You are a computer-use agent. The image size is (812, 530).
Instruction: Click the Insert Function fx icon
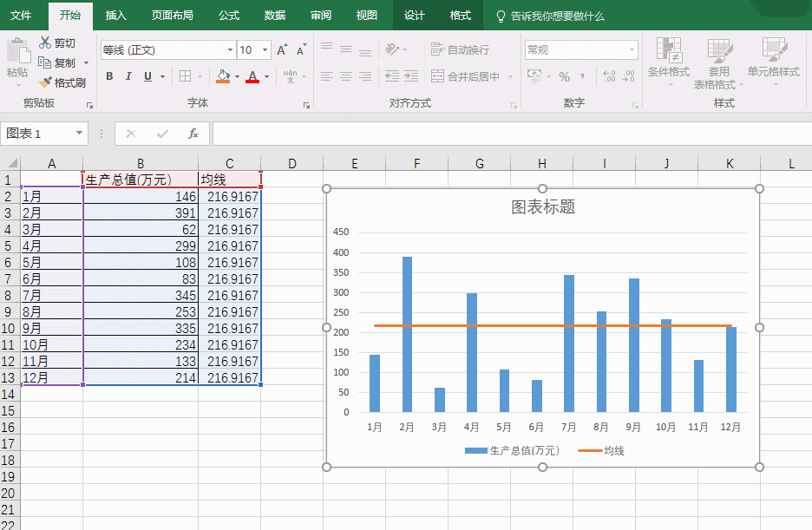193,134
